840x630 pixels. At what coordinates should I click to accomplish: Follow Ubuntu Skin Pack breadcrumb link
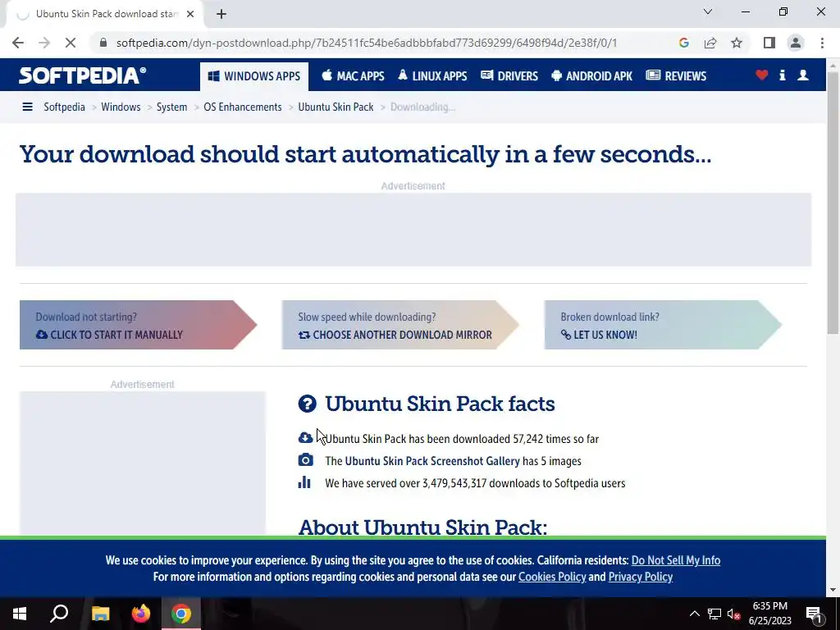click(336, 107)
